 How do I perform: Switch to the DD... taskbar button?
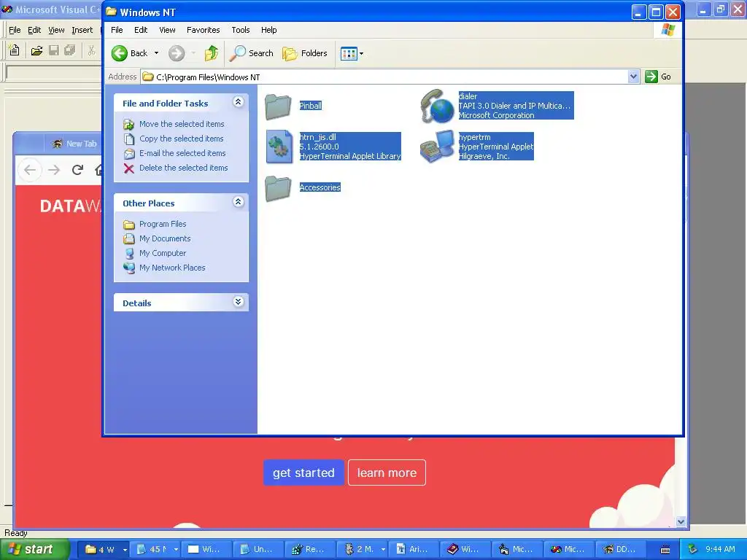(622, 550)
